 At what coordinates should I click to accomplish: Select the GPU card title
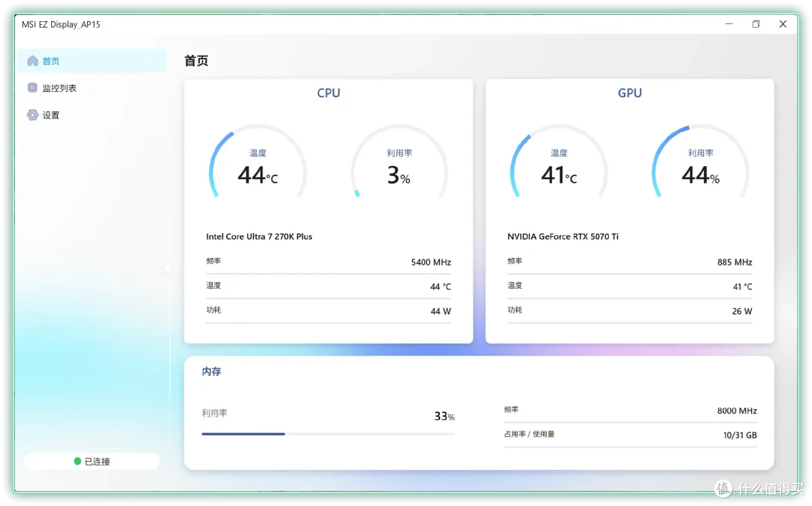(630, 93)
